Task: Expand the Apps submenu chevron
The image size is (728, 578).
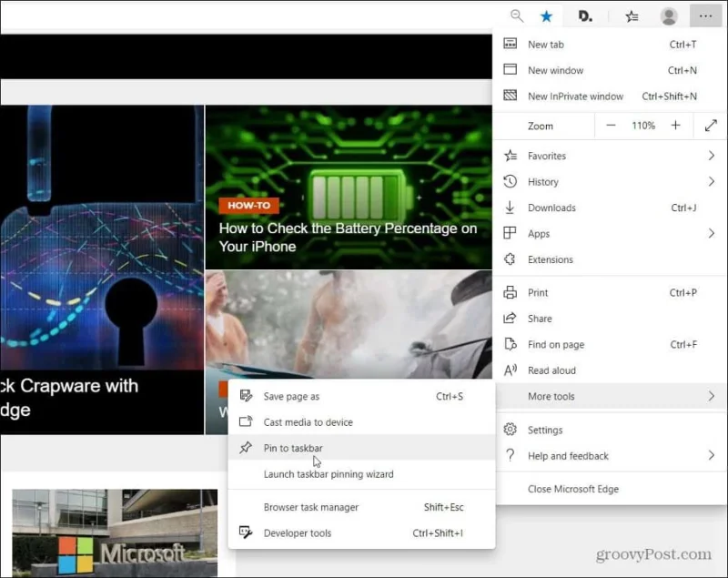Action: 712,233
